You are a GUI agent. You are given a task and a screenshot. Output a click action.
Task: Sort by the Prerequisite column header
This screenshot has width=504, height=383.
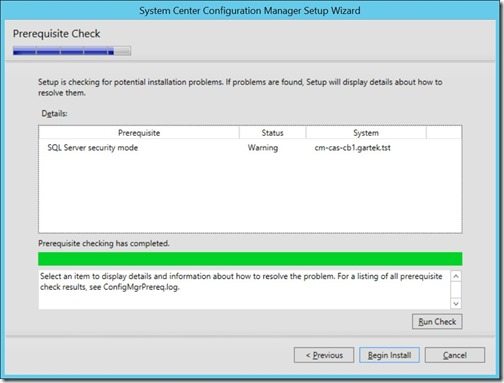(x=139, y=133)
